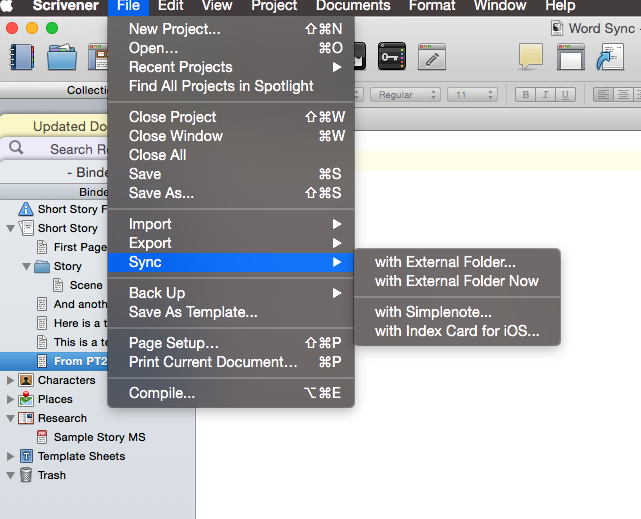641x519 pixels.
Task: Click the Collections folder toolbar icon
Action: coord(62,56)
